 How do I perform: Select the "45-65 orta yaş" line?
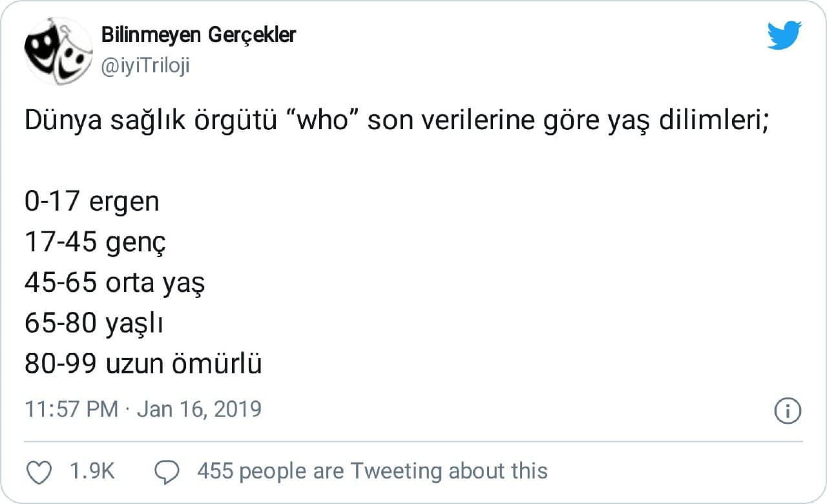point(114,284)
